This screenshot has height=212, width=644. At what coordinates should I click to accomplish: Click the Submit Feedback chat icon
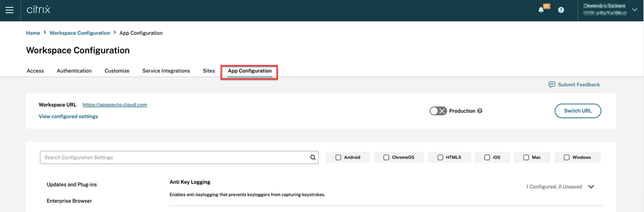click(552, 84)
